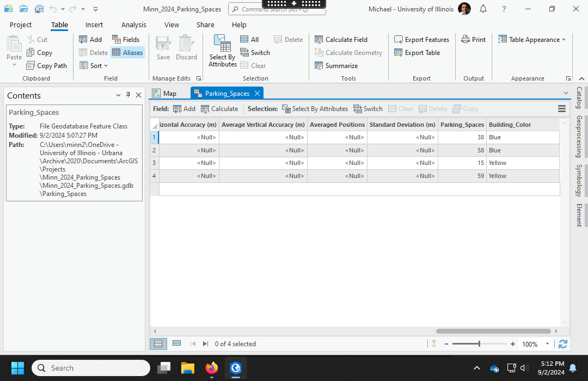This screenshot has width=588, height=381.
Task: Click the Calculate Field tool icon
Action: click(319, 40)
